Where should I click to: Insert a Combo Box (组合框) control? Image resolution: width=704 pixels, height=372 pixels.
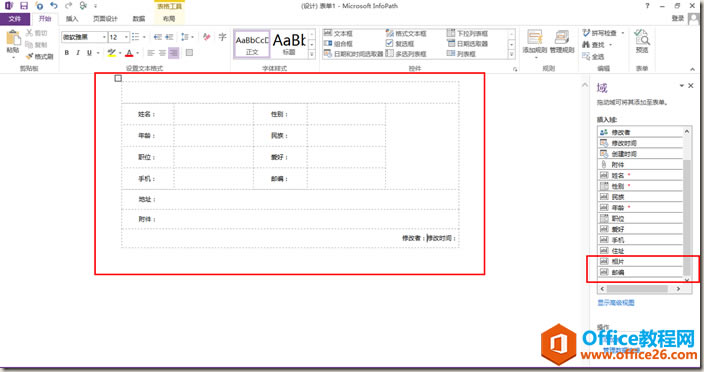pos(338,44)
